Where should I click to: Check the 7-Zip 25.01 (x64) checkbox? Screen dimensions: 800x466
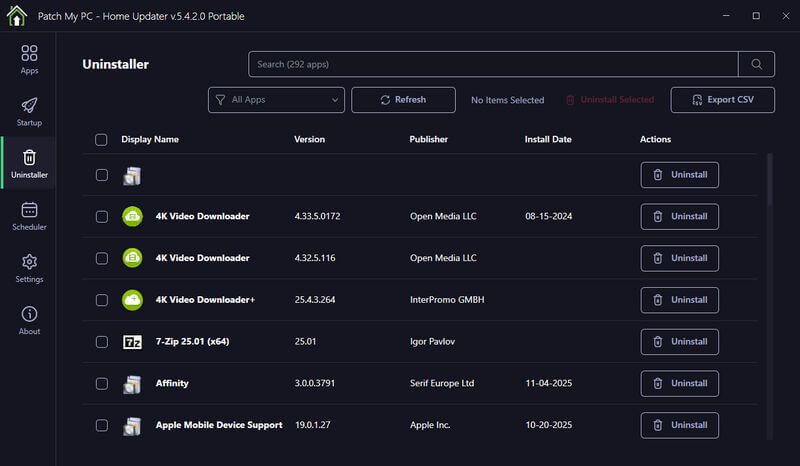[101, 342]
